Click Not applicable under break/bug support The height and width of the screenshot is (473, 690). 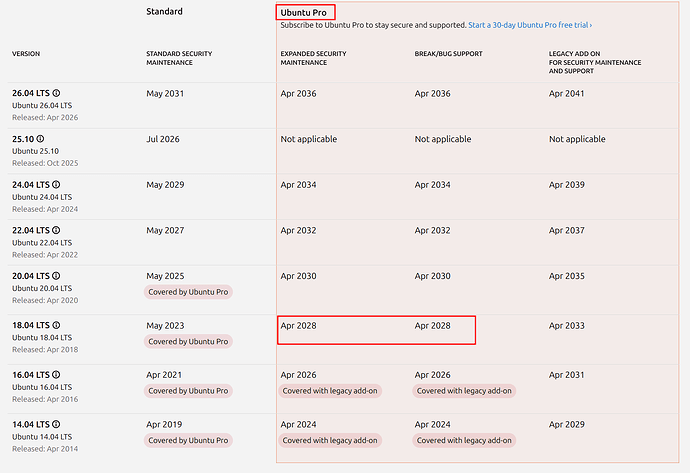pos(443,139)
